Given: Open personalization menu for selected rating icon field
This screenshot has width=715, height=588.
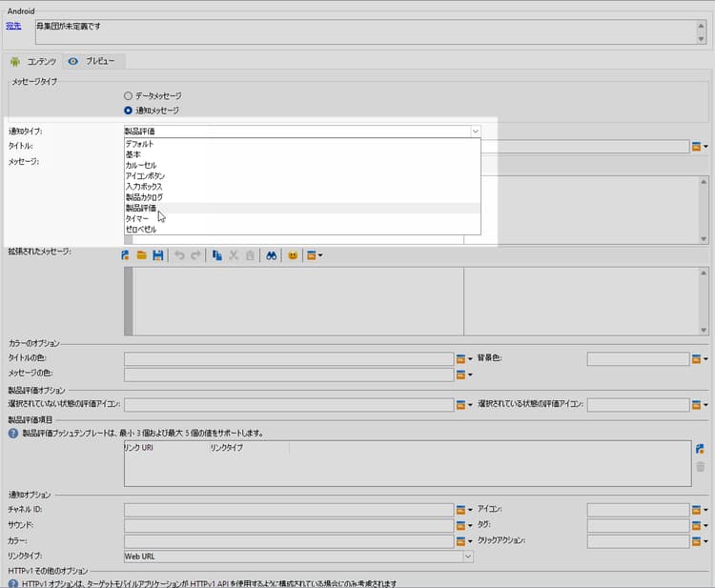Looking at the screenshot, I should click(x=700, y=405).
